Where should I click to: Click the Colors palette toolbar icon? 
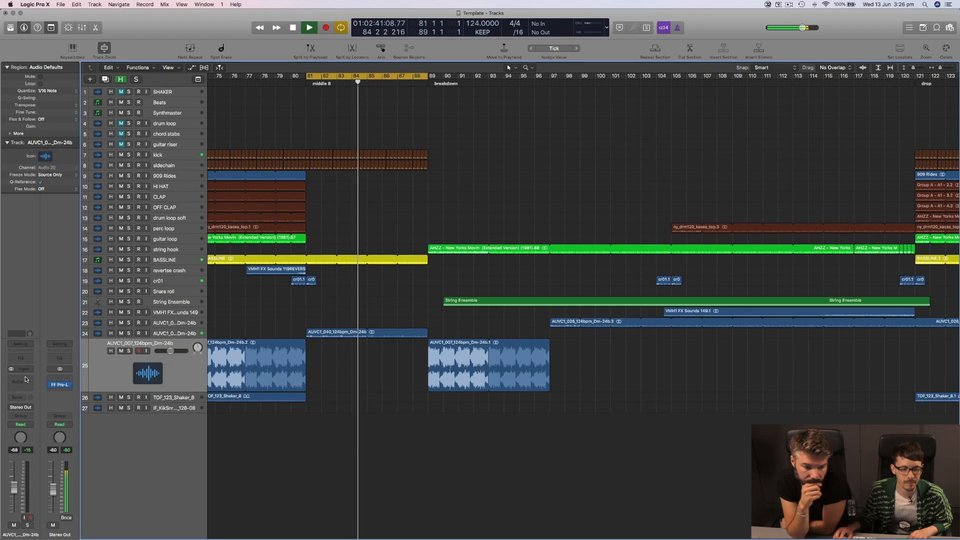coord(947,48)
